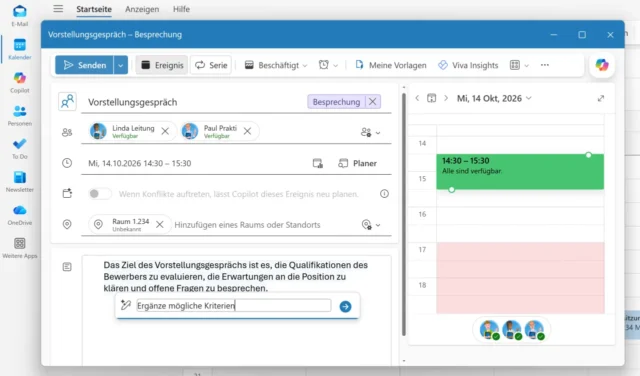Open the To Do app

(20, 148)
